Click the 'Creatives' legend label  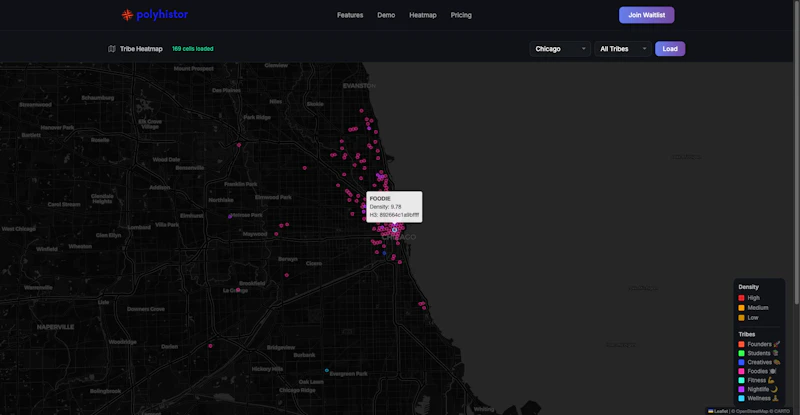(760, 362)
